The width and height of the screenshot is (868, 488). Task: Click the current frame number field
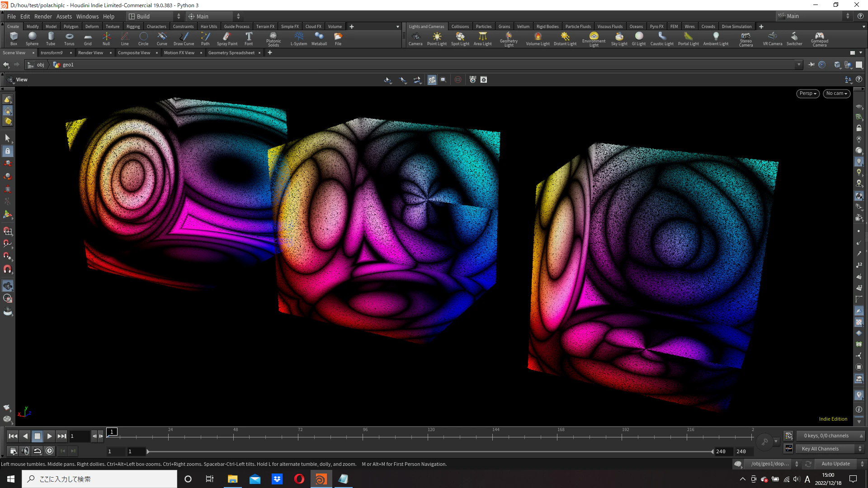tap(79, 436)
